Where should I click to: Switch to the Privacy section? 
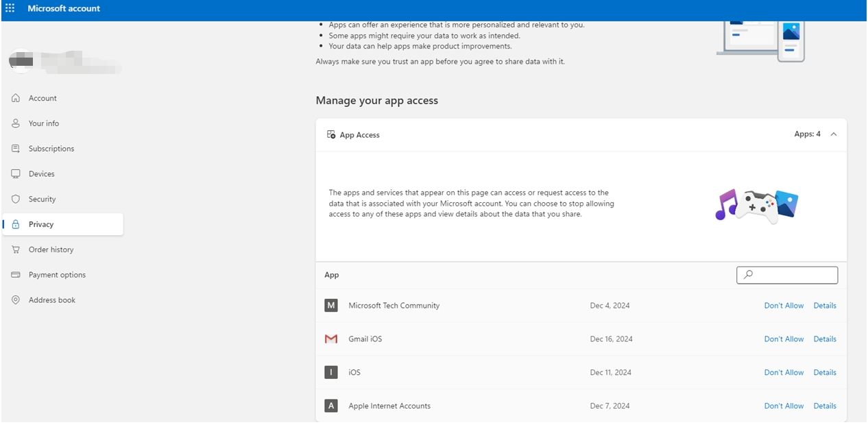pyautogui.click(x=41, y=223)
